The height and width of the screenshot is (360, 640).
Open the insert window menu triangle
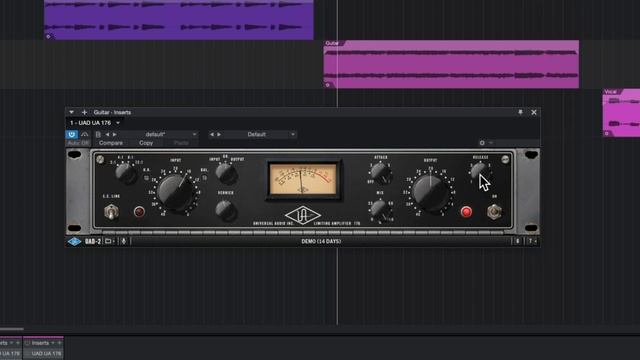[71, 112]
